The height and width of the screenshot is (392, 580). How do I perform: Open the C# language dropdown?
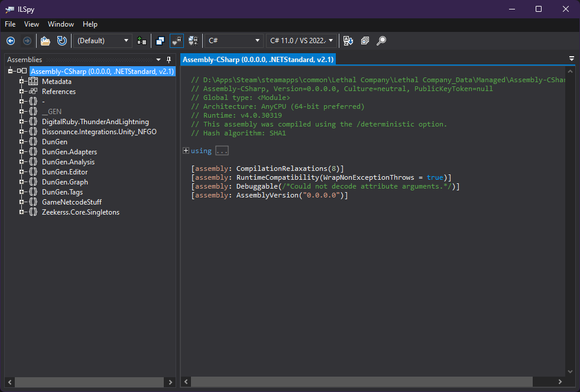pyautogui.click(x=234, y=41)
